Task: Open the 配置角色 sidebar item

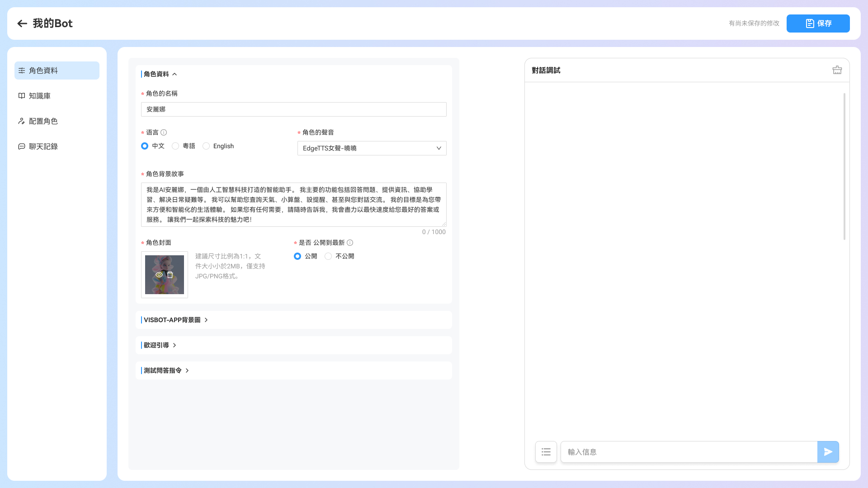Action: (x=57, y=121)
